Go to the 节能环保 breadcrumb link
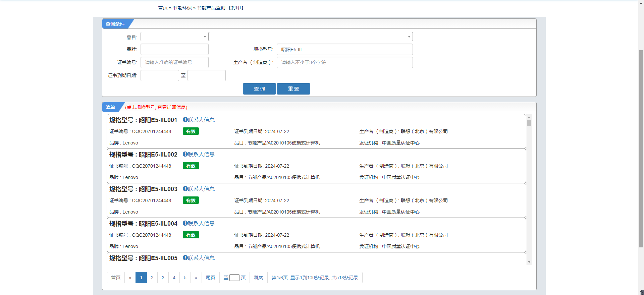Viewport: 644px width, 295px height. tap(182, 8)
